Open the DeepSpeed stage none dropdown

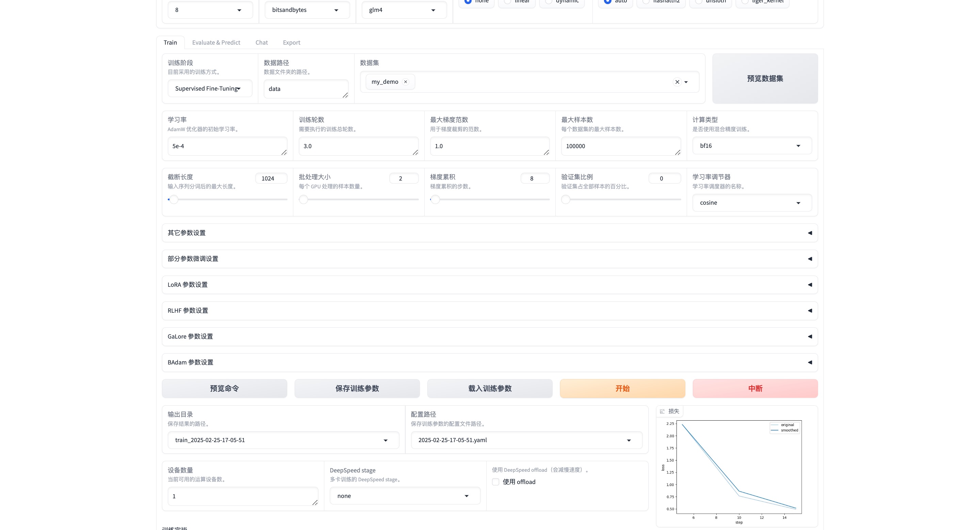click(x=405, y=496)
